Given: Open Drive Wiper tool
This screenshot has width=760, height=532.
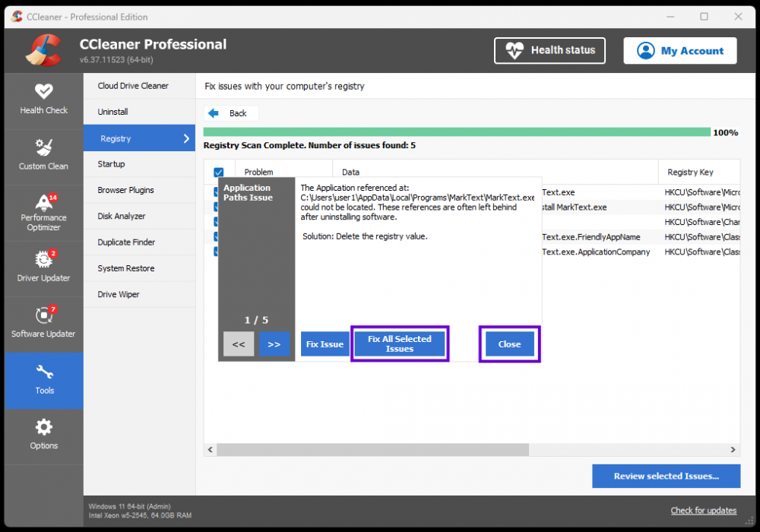Looking at the screenshot, I should pos(139,295).
